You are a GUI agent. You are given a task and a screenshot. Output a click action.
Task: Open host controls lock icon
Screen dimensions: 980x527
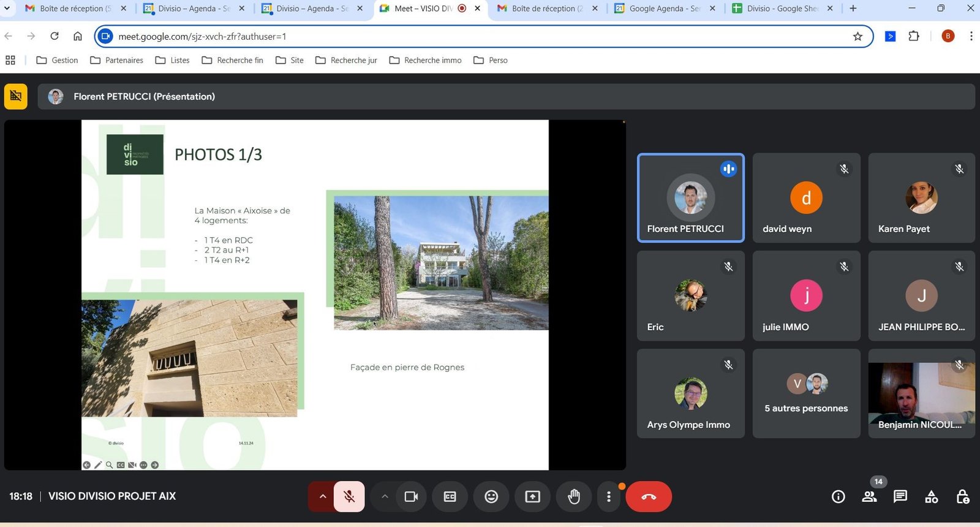pyautogui.click(x=963, y=497)
